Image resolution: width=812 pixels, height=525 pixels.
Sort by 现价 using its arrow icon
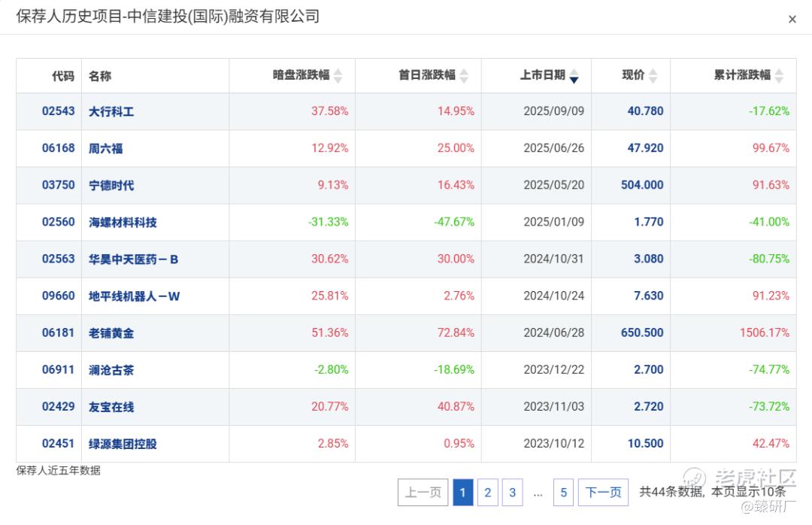pyautogui.click(x=653, y=75)
